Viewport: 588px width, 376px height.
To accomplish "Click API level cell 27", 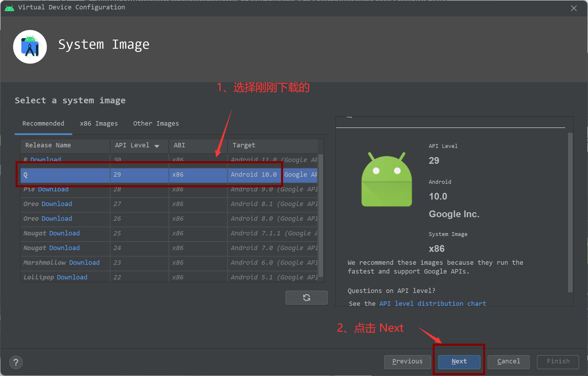I will pyautogui.click(x=140, y=204).
